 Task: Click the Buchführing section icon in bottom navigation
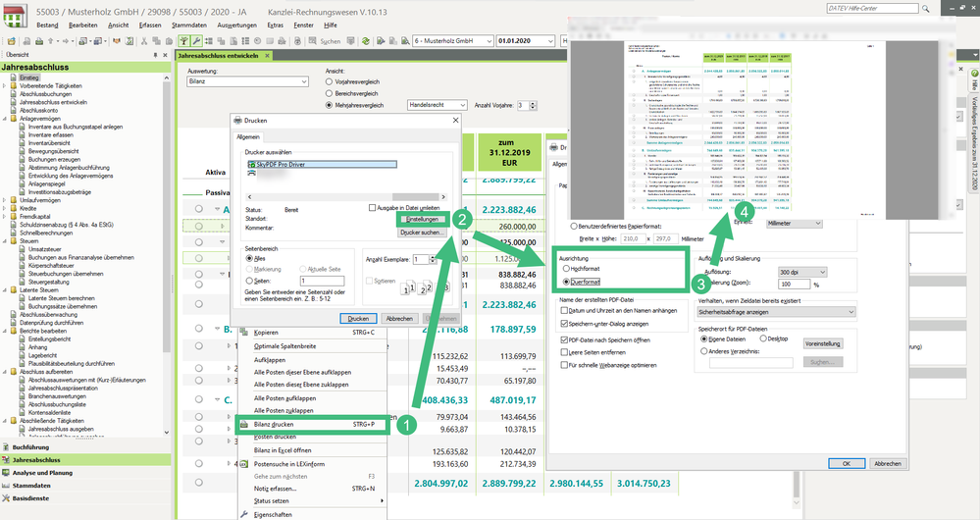(6, 447)
